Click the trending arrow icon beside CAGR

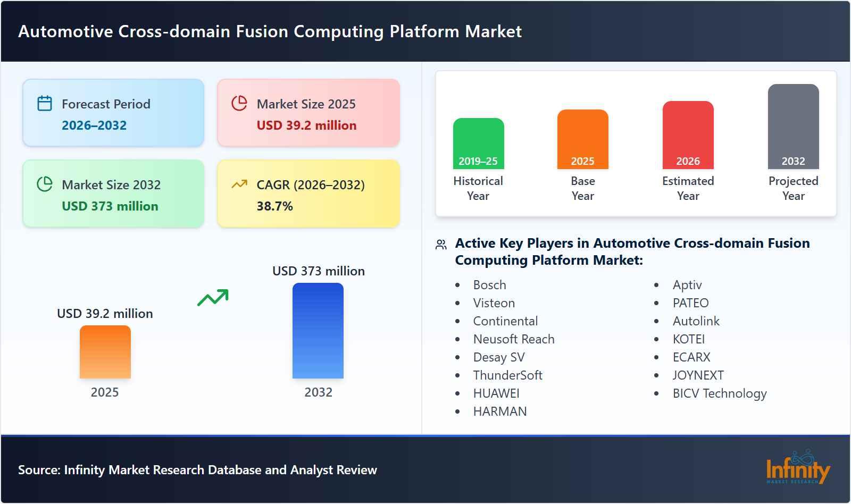pyautogui.click(x=239, y=184)
